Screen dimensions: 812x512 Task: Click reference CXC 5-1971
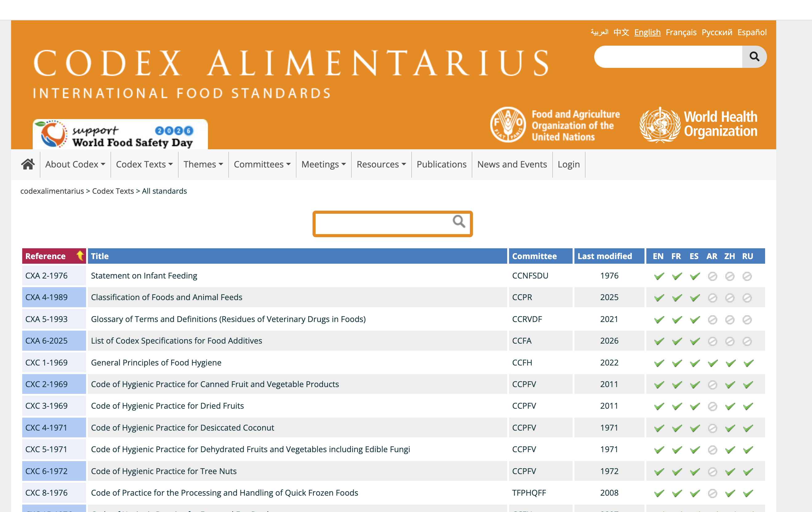click(x=46, y=449)
